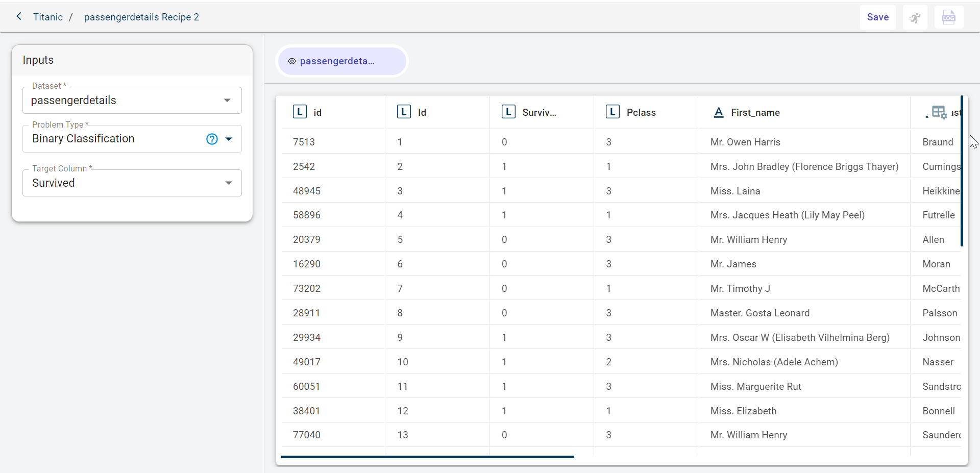The height and width of the screenshot is (473, 980).
Task: Click the Surviv... column type icon
Action: coord(508,112)
